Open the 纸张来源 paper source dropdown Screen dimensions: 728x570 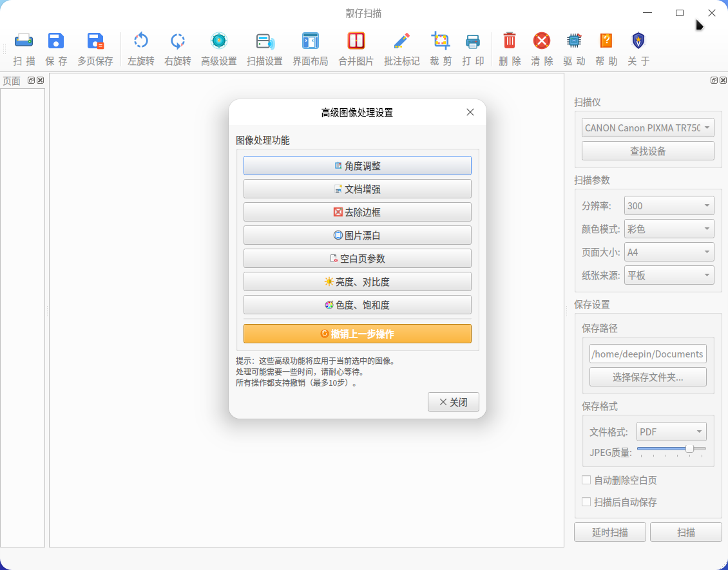[669, 275]
